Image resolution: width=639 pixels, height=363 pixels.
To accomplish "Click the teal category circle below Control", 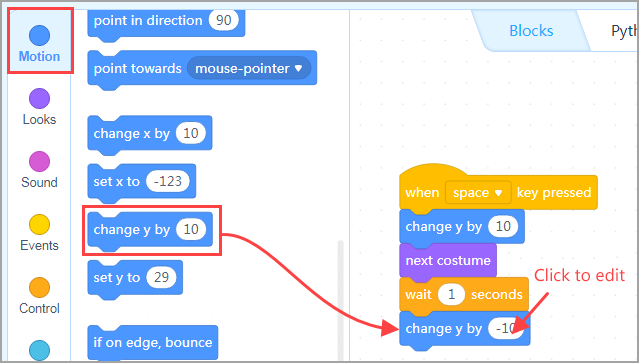I will tap(40, 350).
